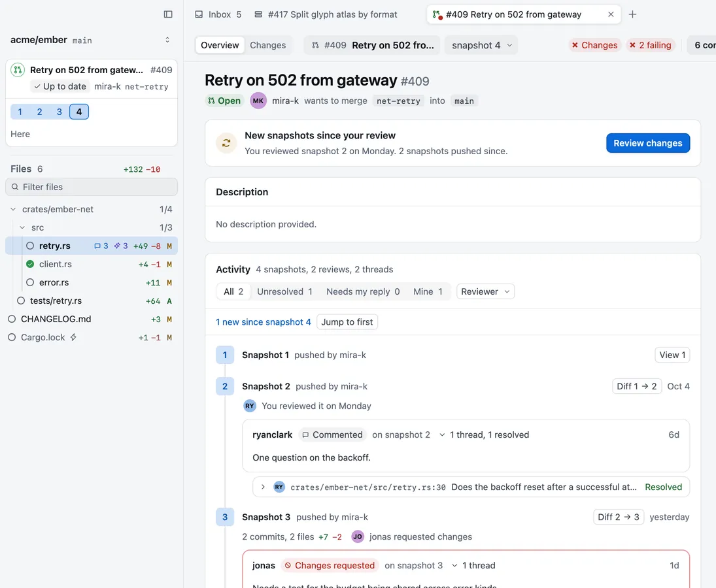Collapse the src folder
The image size is (716, 588).
(22, 227)
